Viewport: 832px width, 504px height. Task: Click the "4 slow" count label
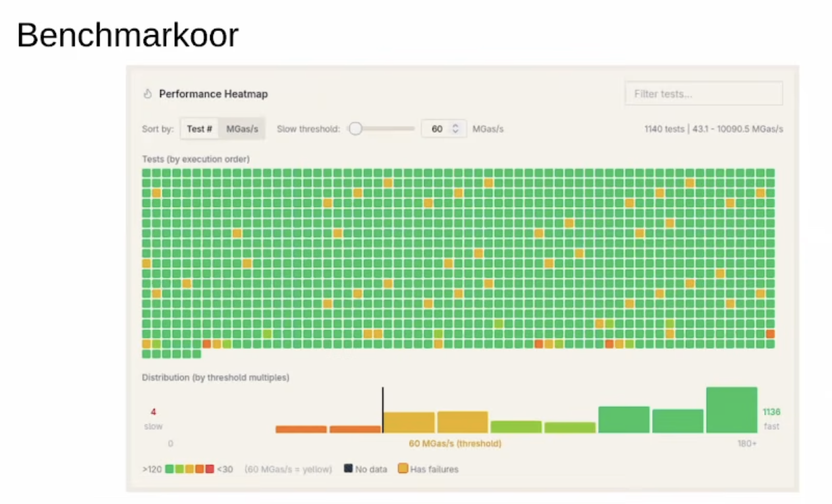(154, 418)
